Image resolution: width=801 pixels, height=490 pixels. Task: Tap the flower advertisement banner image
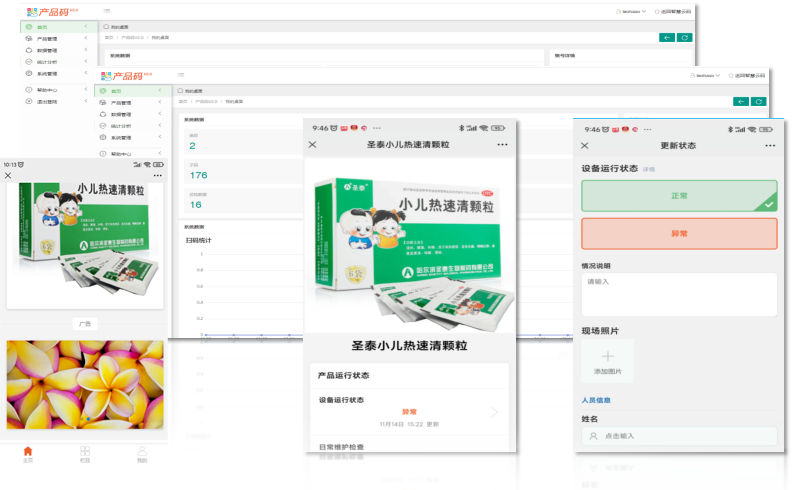[x=84, y=383]
